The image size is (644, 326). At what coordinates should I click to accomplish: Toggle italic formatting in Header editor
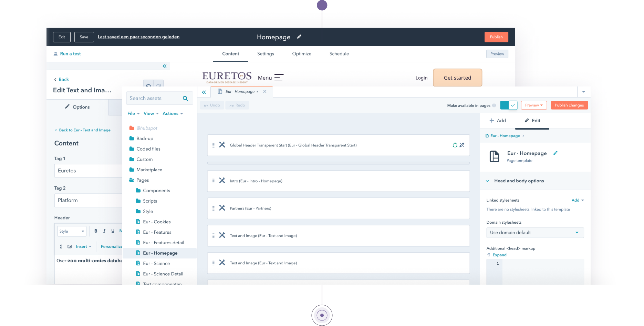click(104, 231)
